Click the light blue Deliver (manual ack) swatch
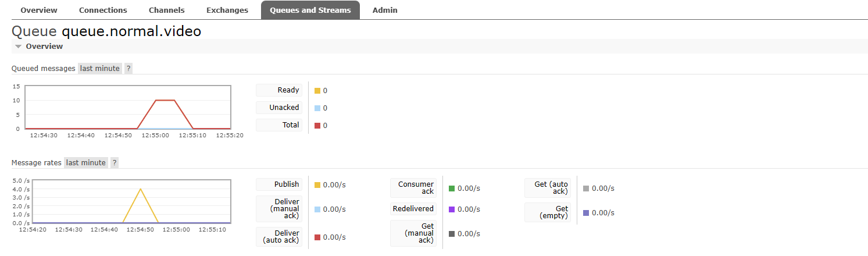Image resolution: width=868 pixels, height=256 pixels. [x=317, y=209]
